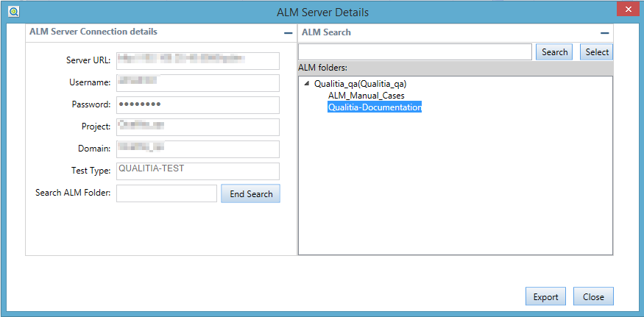This screenshot has height=317, width=644.
Task: Click the Qualitia app icon in title bar
Action: [x=13, y=11]
